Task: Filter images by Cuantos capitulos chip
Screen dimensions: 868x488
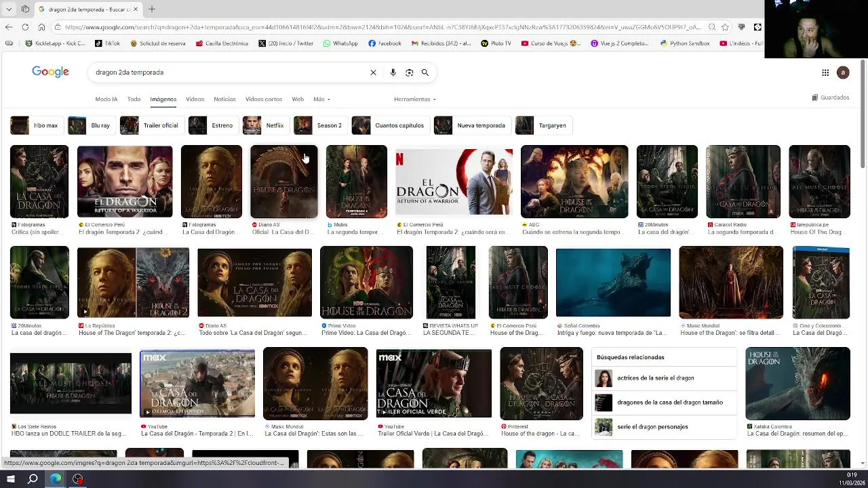Action: coord(390,125)
